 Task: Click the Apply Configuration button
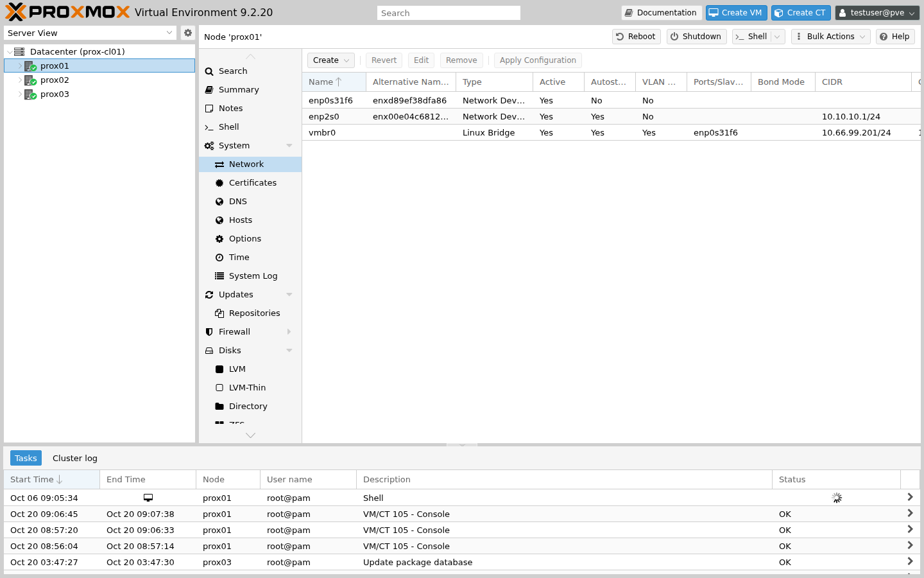point(538,60)
